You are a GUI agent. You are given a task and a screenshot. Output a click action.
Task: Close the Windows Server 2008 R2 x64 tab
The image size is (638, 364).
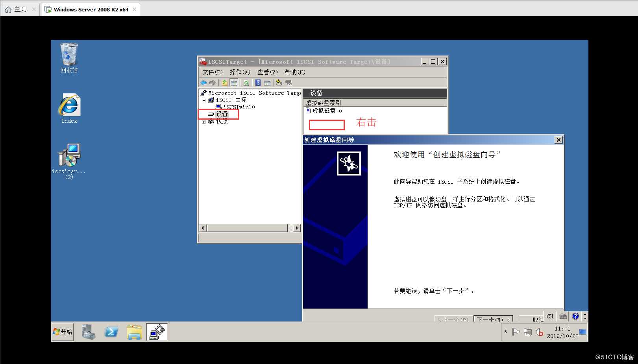point(135,9)
